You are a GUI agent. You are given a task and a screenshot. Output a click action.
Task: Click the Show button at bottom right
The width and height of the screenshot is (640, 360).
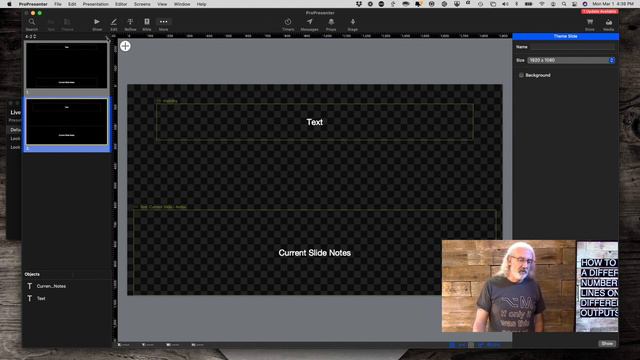[x=607, y=343]
